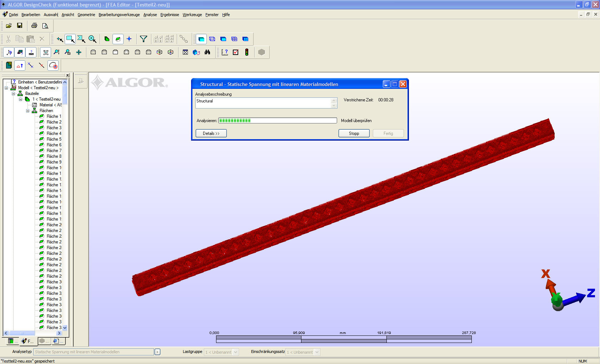The image size is (600, 364).
Task: Choose the select-parts green block icon
Action: (107, 39)
